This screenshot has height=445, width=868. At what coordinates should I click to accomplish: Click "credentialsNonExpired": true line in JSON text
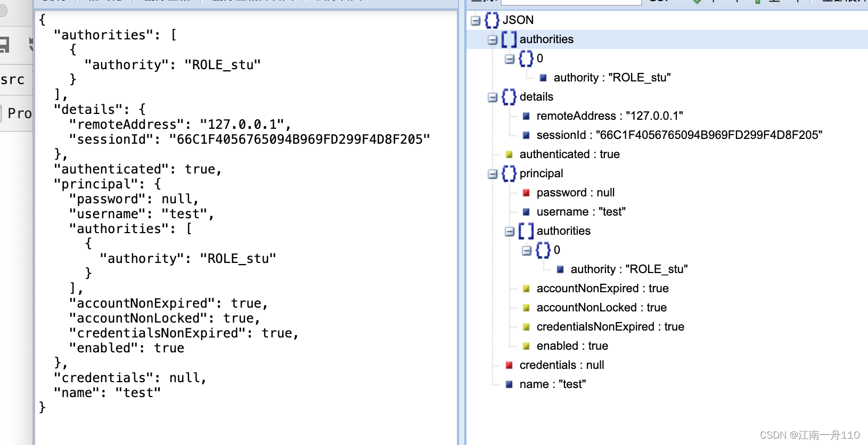[x=184, y=333]
